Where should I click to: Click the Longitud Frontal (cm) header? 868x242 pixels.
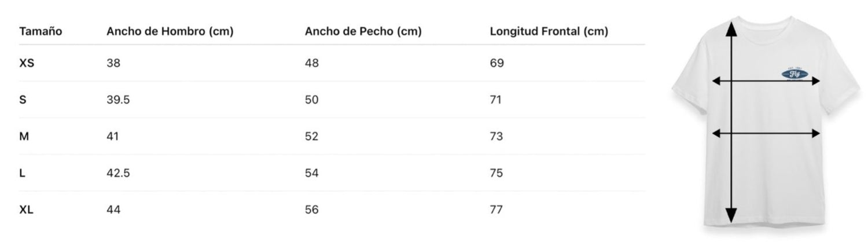pos(549,32)
